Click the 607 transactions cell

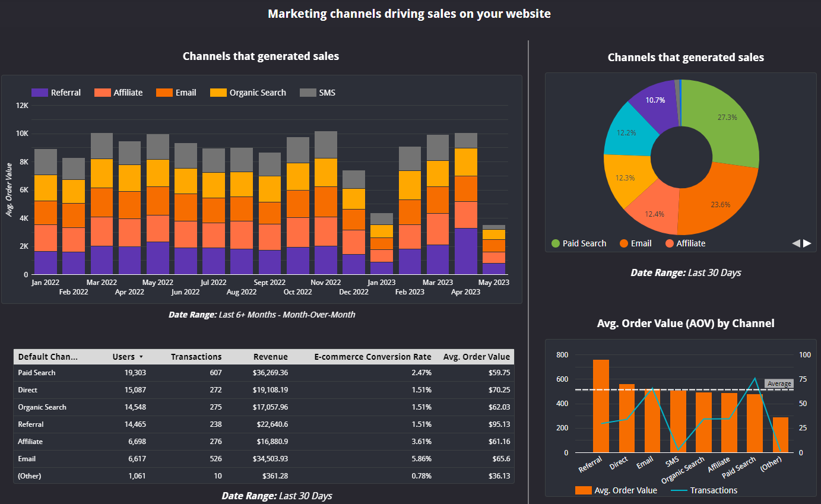(215, 373)
